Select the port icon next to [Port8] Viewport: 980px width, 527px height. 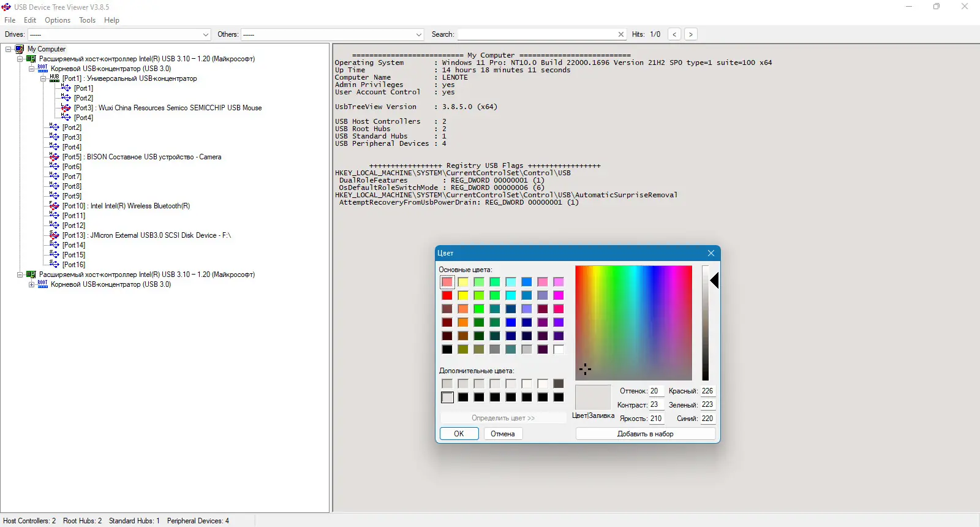pyautogui.click(x=55, y=186)
